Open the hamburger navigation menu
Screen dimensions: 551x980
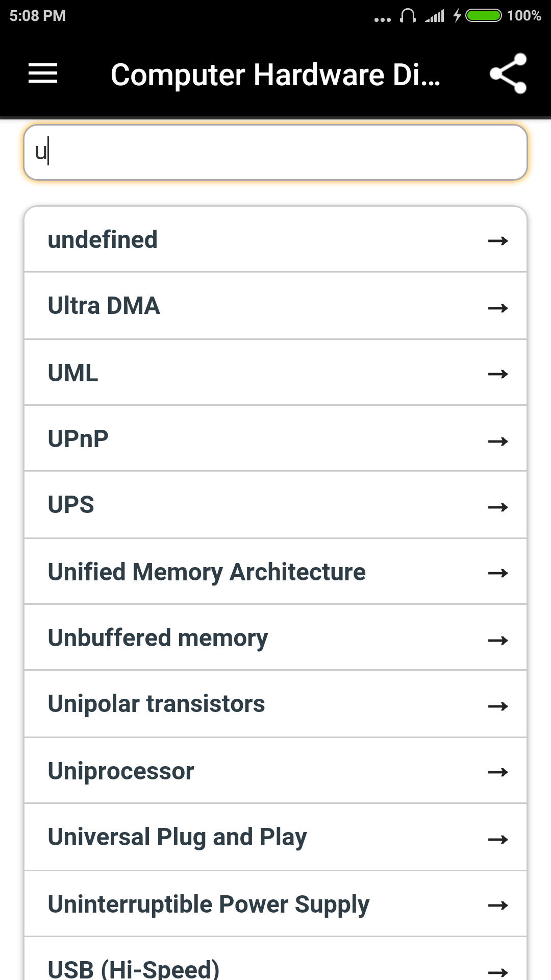point(43,73)
